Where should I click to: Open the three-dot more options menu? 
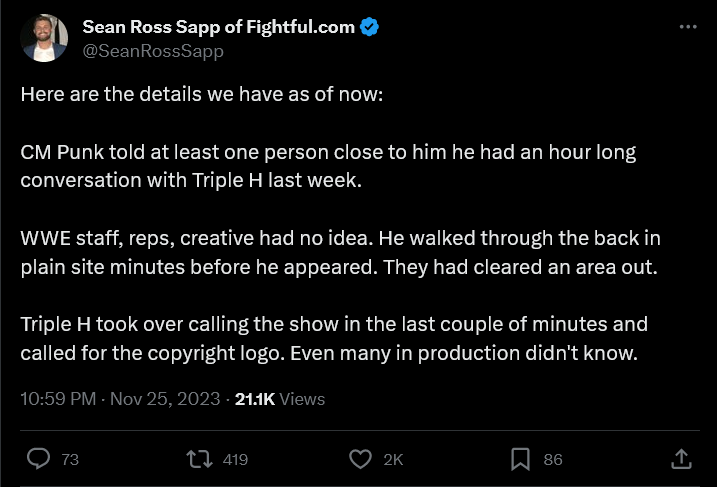click(687, 27)
